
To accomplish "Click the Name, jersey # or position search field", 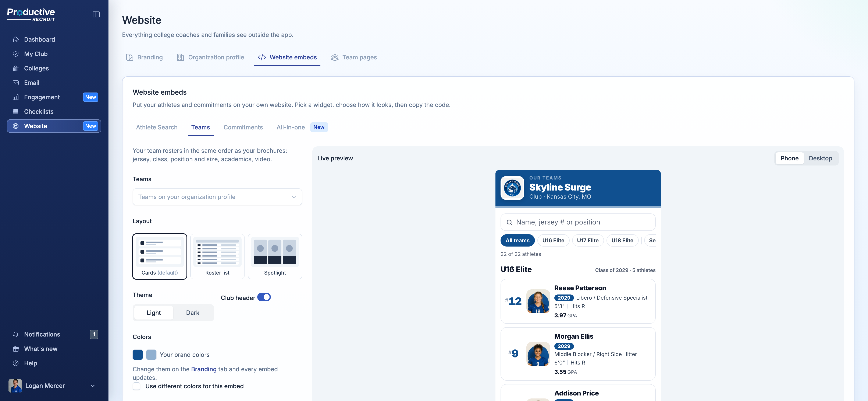I will pyautogui.click(x=577, y=222).
